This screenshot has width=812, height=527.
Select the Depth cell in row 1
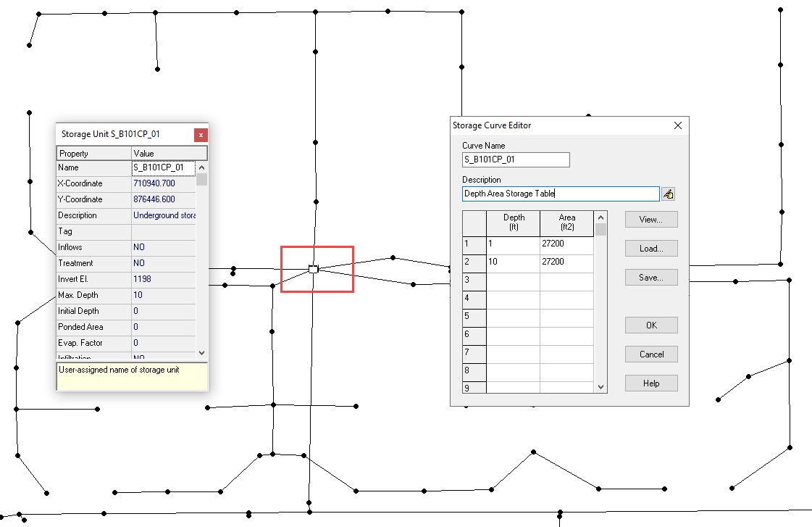pyautogui.click(x=513, y=244)
